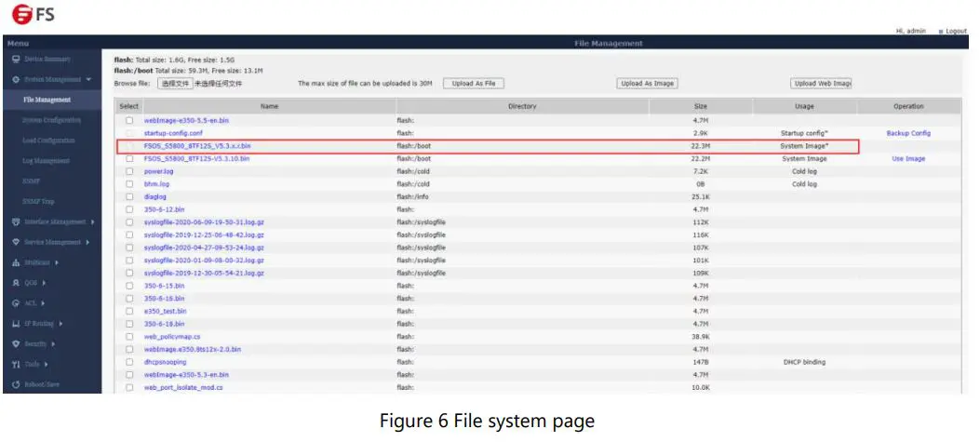Open System Configuration menu item
The image size is (980, 442).
coord(51,120)
